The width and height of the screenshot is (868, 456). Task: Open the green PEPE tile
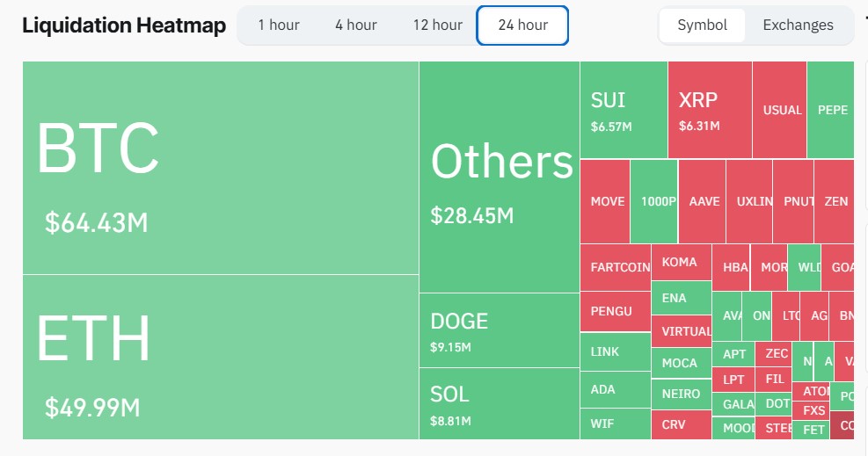point(830,110)
